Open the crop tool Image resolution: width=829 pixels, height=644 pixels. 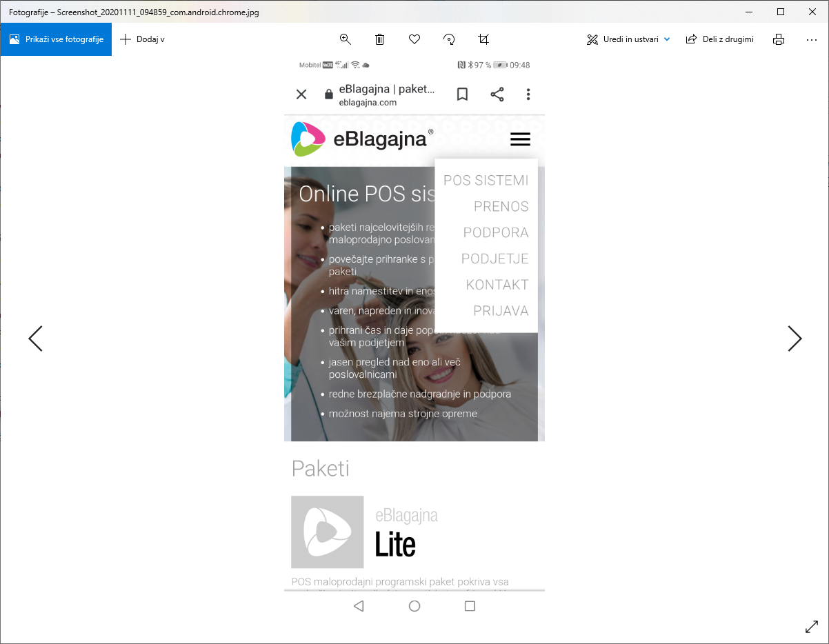click(x=483, y=39)
